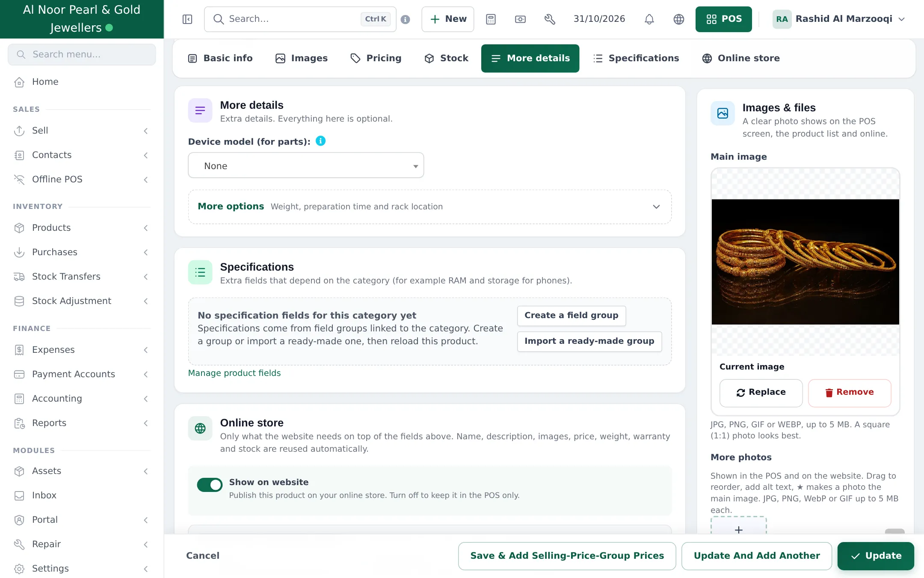Click the Images & files section icon
Viewport: 924px width, 578px height.
pyautogui.click(x=723, y=113)
